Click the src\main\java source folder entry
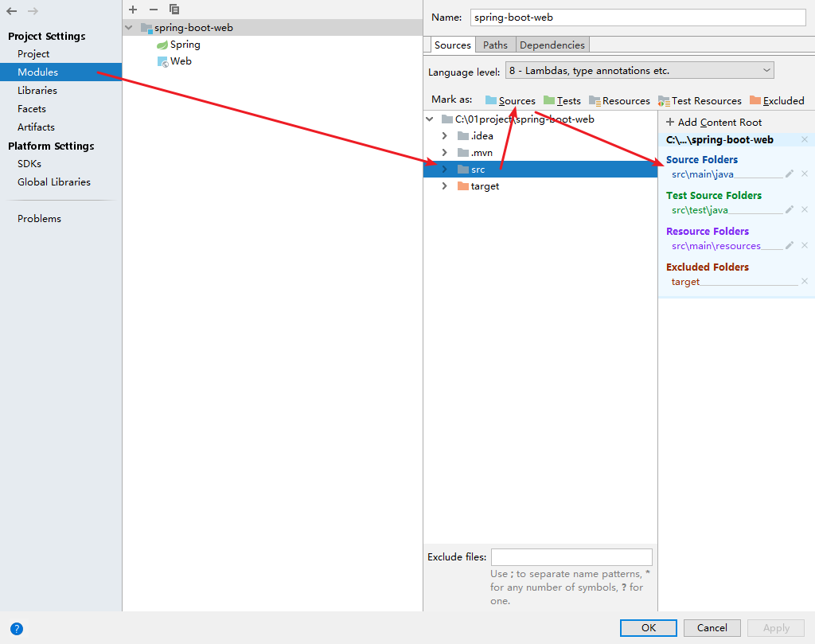 [x=702, y=174]
